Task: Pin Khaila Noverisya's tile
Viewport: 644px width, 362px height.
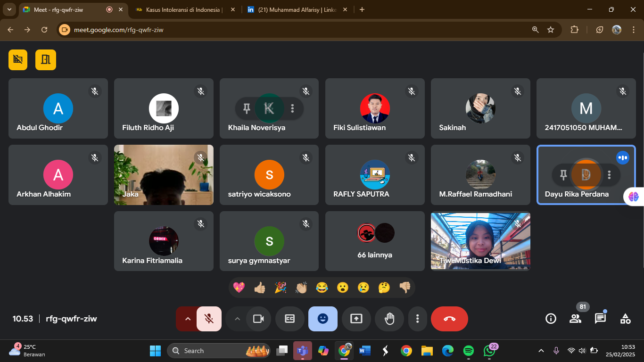Action: pos(246,108)
